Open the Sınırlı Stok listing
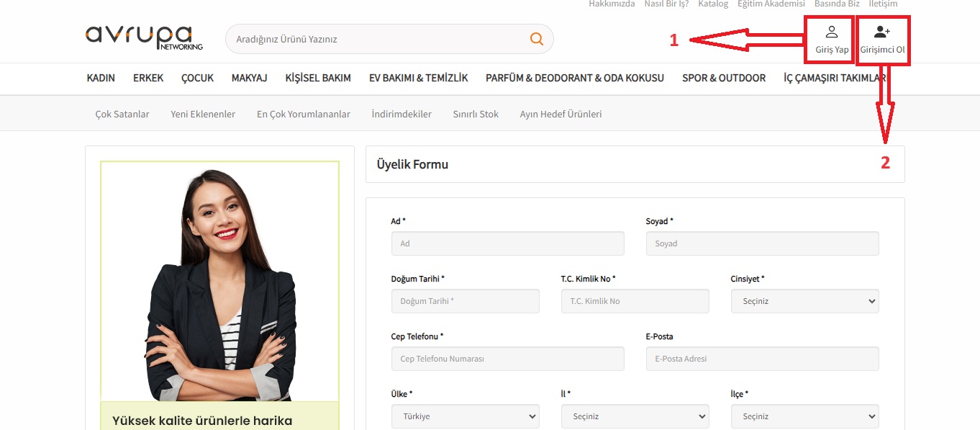980x430 pixels. (x=476, y=114)
